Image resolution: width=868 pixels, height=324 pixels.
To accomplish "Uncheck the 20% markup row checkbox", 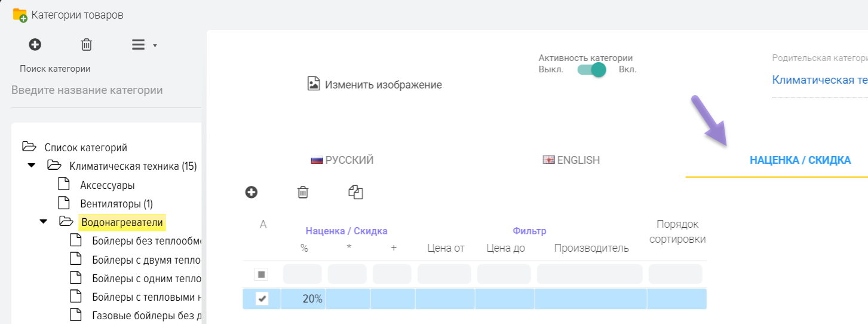I will (262, 298).
